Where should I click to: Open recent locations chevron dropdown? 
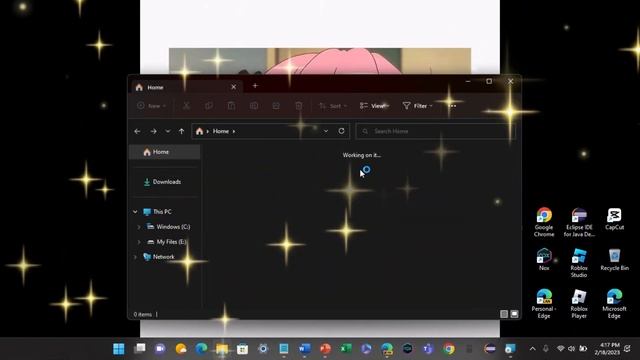(x=168, y=131)
